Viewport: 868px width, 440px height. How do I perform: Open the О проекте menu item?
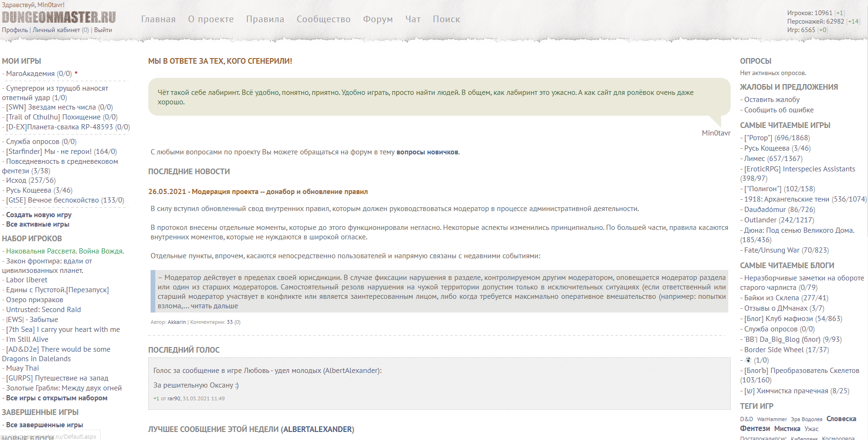[x=211, y=19]
